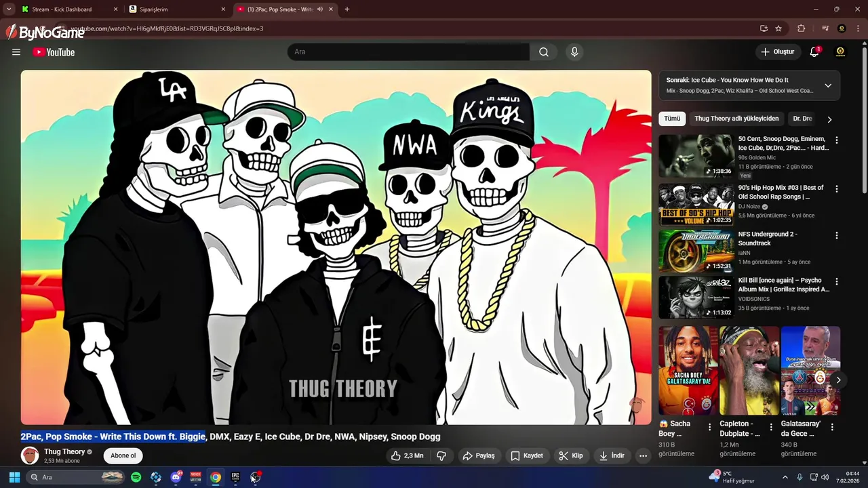Open the YouTube account avatar menu
Screen dimensions: 868x488
pyautogui.click(x=840, y=52)
